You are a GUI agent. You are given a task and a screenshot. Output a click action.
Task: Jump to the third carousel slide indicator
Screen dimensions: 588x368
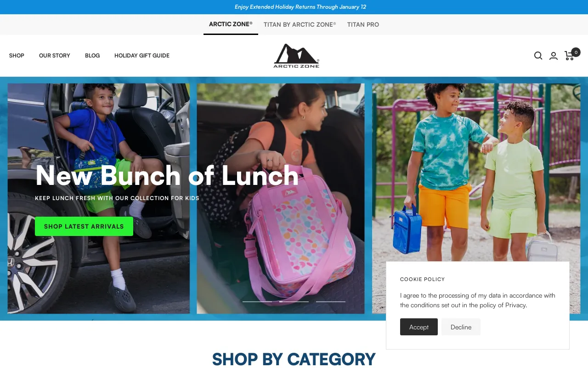click(x=331, y=302)
